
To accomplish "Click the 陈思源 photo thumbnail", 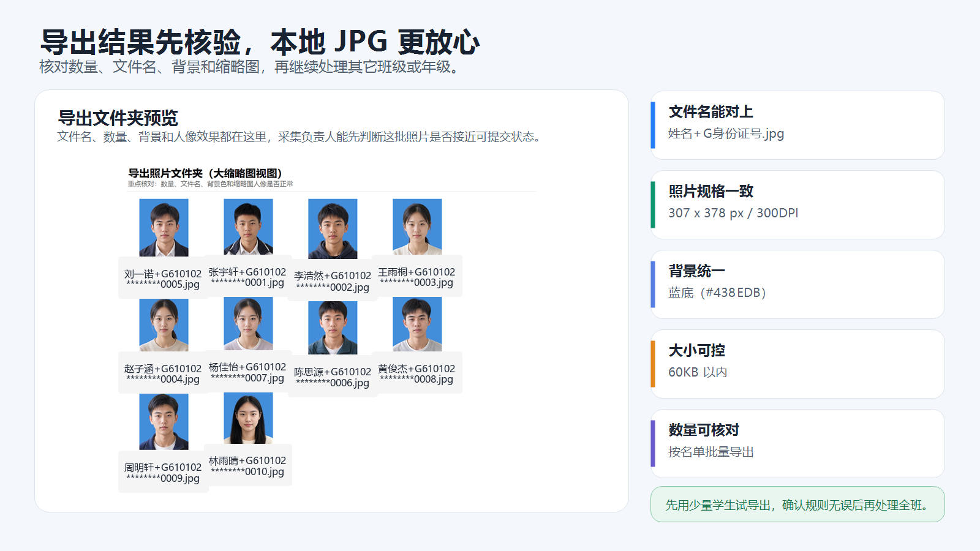I will point(333,328).
